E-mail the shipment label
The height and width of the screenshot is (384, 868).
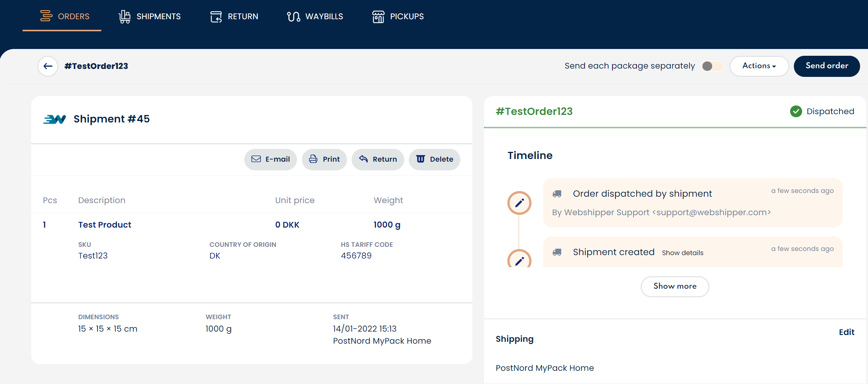[270, 159]
